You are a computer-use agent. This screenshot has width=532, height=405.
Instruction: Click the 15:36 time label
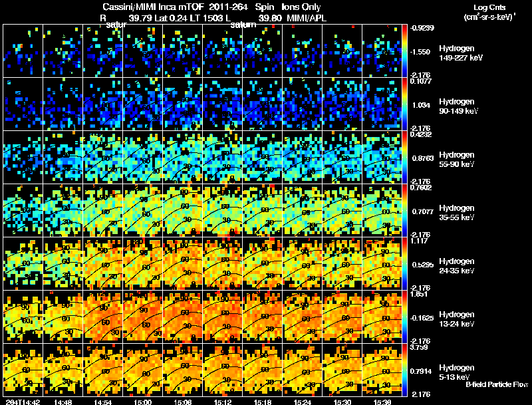(x=382, y=402)
